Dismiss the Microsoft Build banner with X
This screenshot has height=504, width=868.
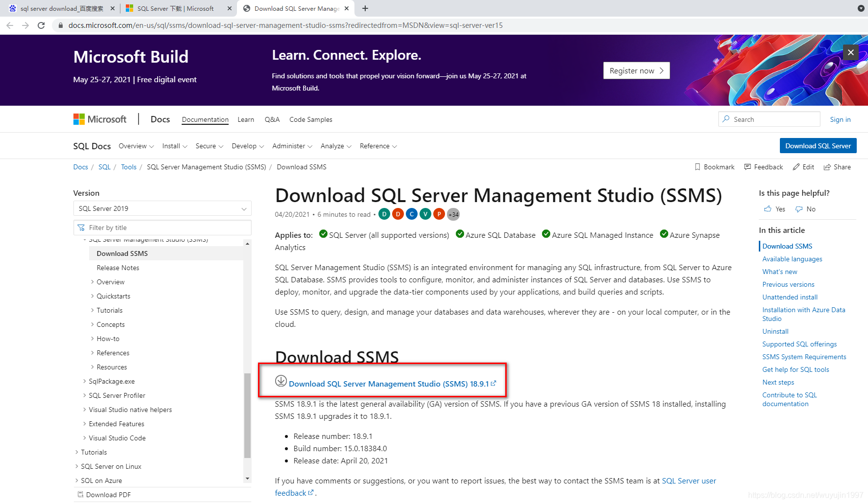851,52
